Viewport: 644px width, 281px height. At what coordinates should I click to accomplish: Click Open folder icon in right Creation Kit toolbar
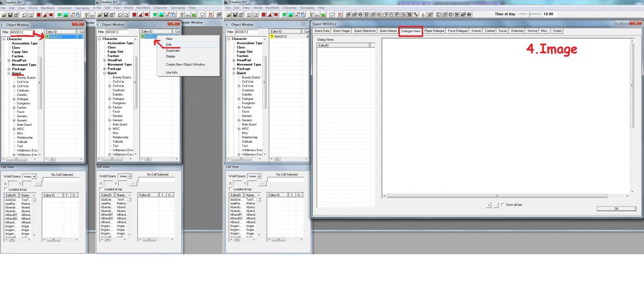(229, 15)
